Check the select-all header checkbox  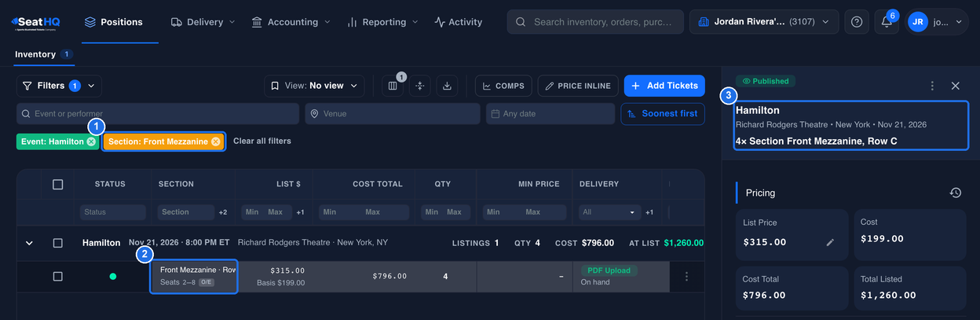pos(57,184)
